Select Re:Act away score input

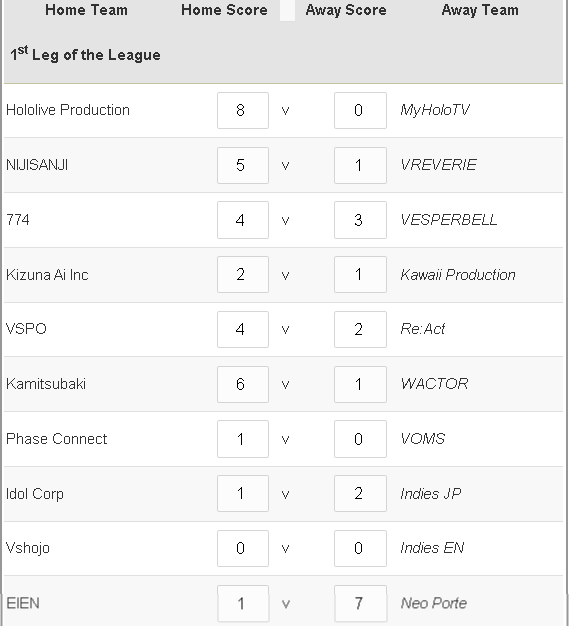(x=360, y=329)
